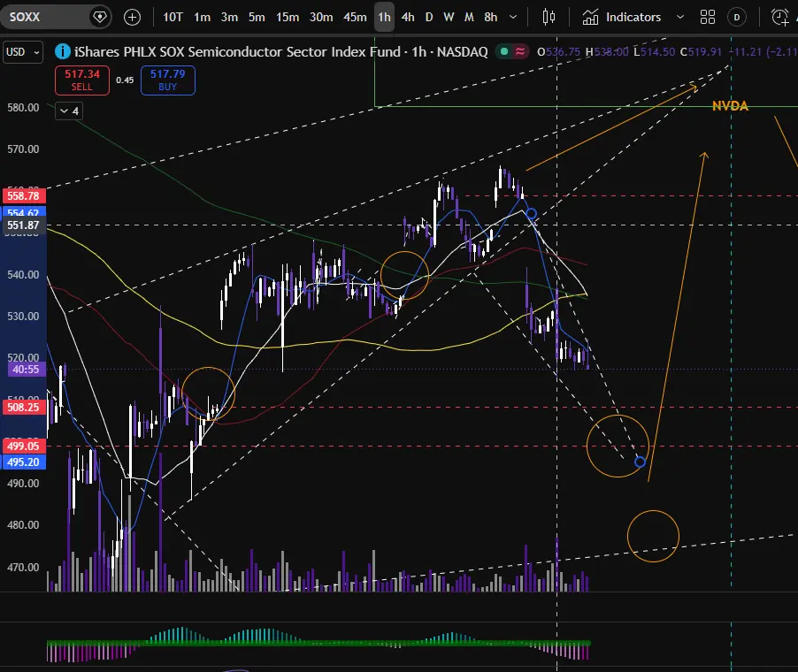
Task: Click the 499.05 red price label
Action: (23, 447)
